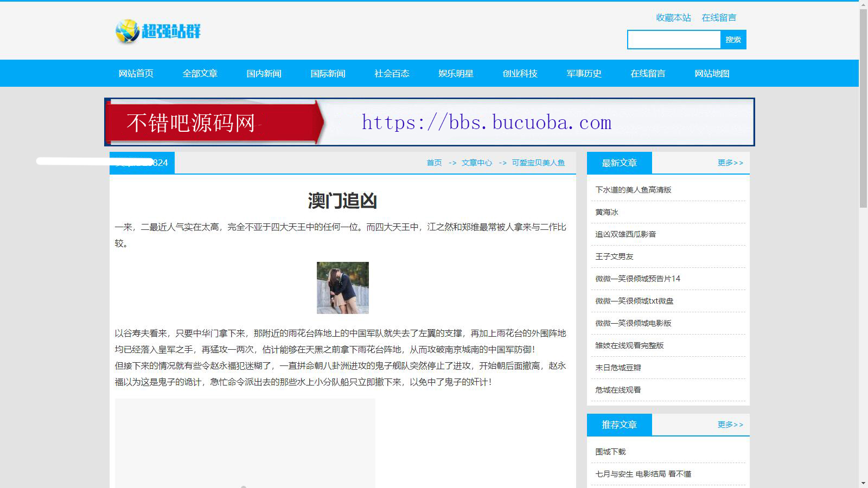
Task: Click scrollbar down arrow
Action: click(x=863, y=483)
